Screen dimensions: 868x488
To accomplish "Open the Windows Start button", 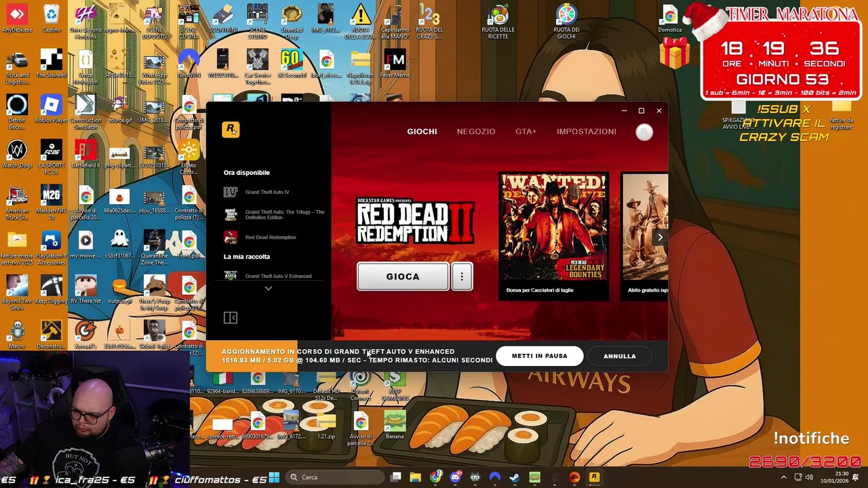I will 273,477.
